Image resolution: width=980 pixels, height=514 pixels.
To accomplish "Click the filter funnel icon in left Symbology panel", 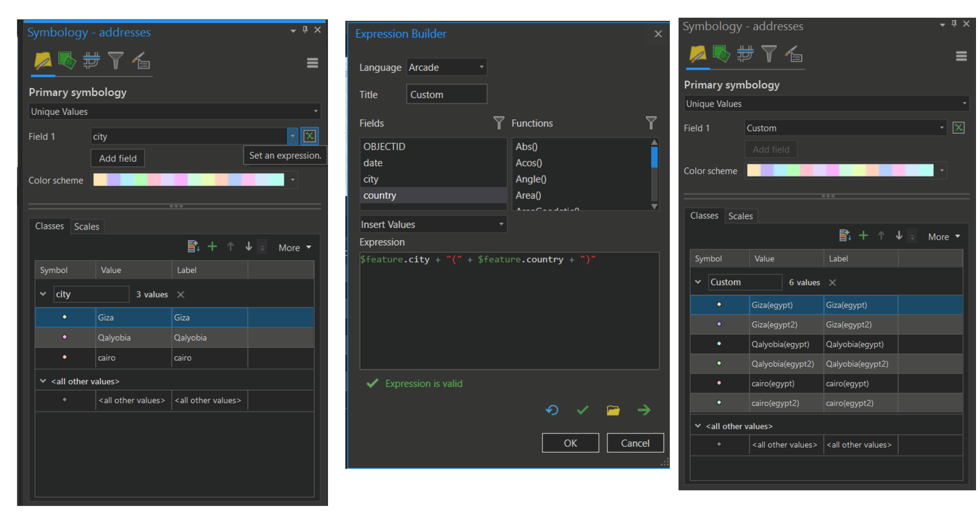I will tap(116, 61).
